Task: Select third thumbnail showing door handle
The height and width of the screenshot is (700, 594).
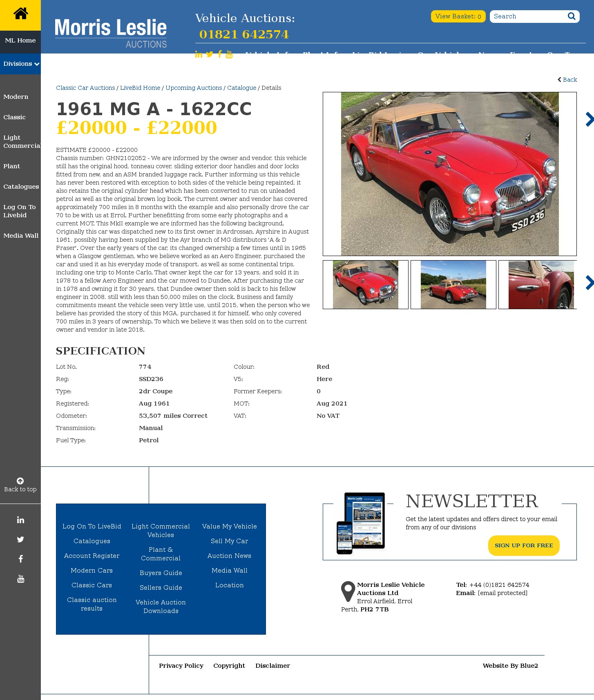Action: [x=538, y=285]
